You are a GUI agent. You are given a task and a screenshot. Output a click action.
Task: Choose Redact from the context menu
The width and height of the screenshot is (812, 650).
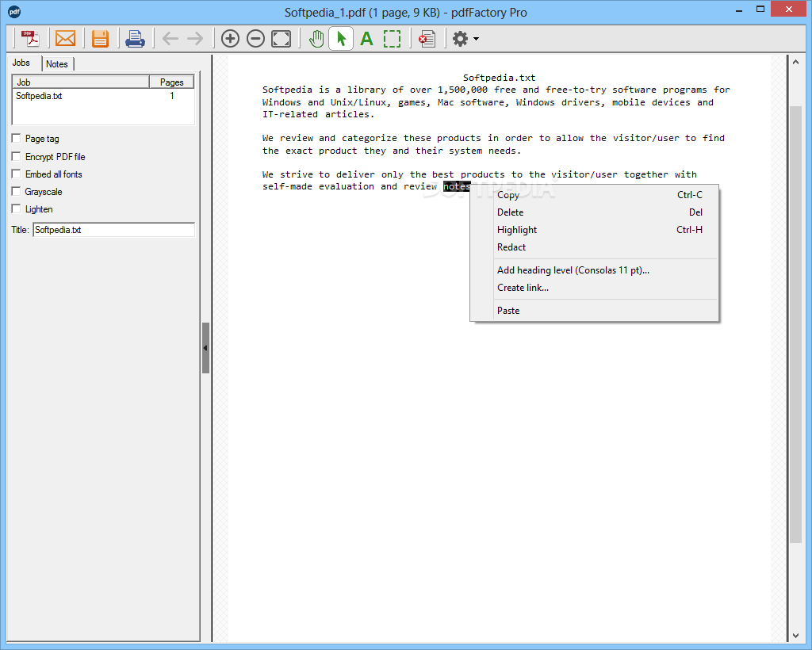click(595, 247)
